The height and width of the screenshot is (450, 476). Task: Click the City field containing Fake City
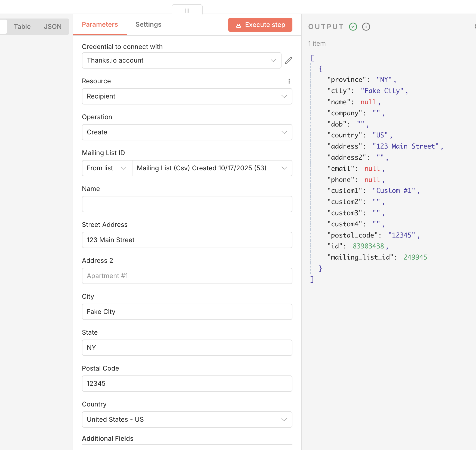point(187,312)
